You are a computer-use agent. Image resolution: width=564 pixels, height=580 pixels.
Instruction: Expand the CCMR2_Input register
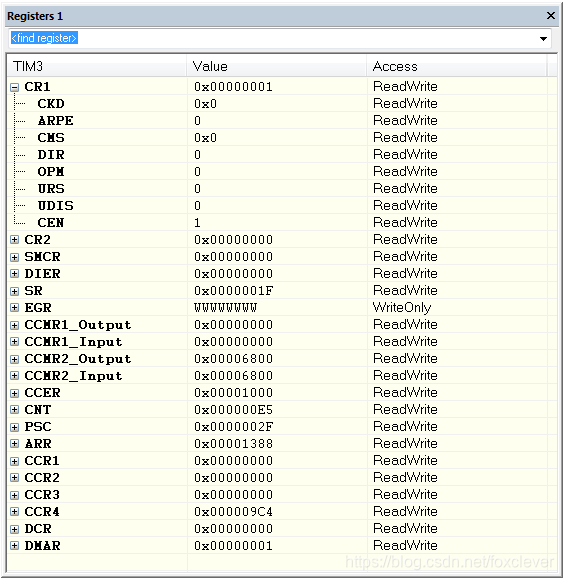coord(14,376)
